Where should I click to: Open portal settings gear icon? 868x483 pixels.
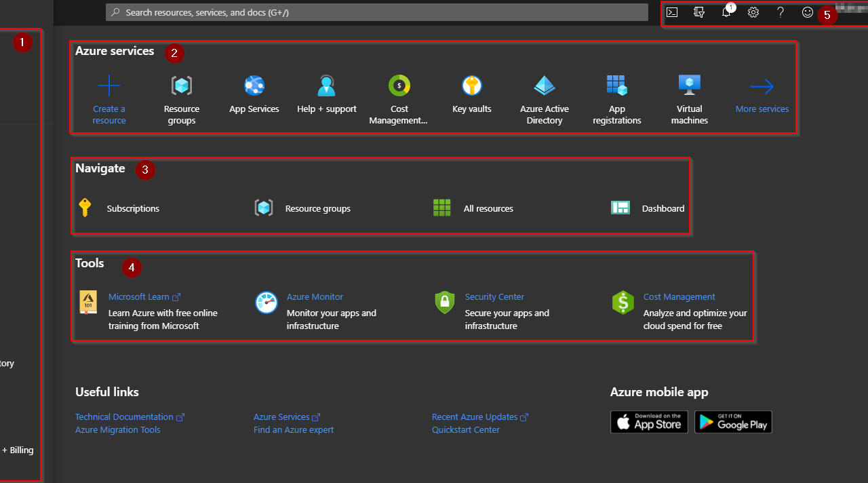(x=753, y=12)
